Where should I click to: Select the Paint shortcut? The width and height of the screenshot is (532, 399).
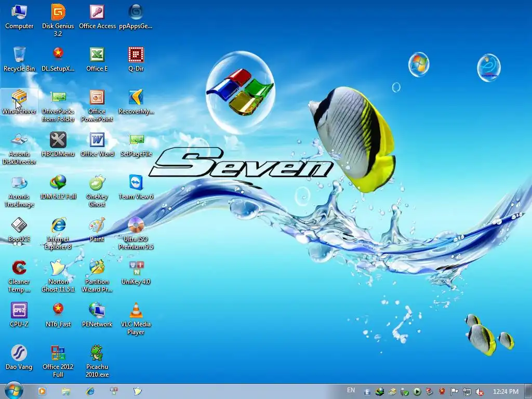coord(97,230)
